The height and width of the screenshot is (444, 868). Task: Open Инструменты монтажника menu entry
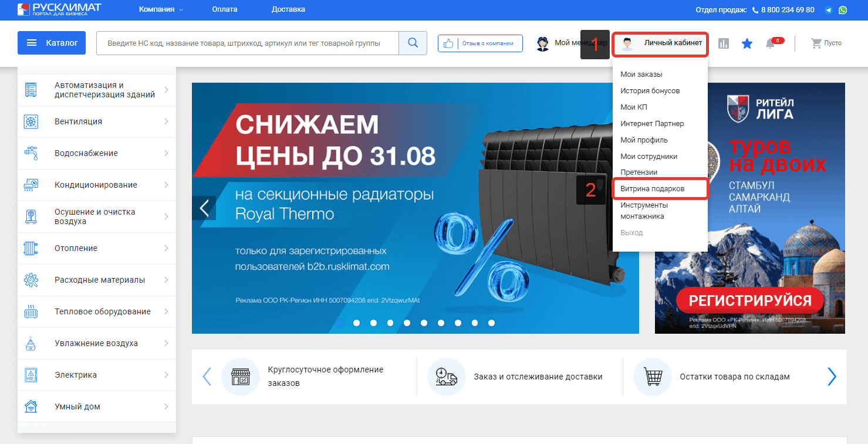click(644, 211)
